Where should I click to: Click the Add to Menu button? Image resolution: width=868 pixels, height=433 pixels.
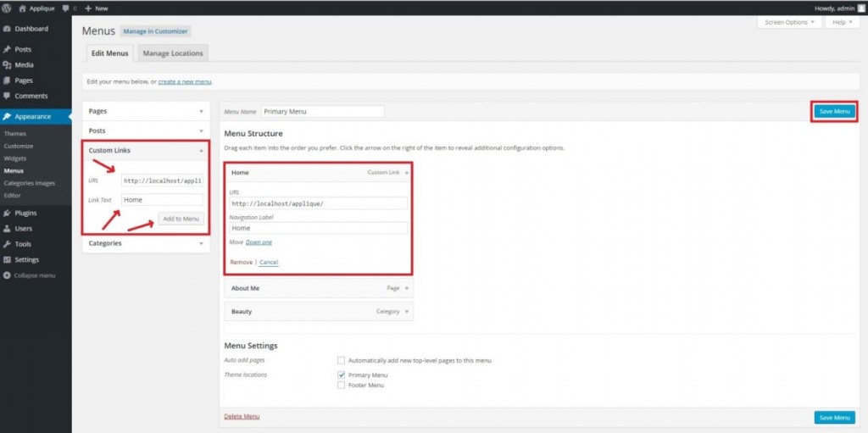click(181, 219)
